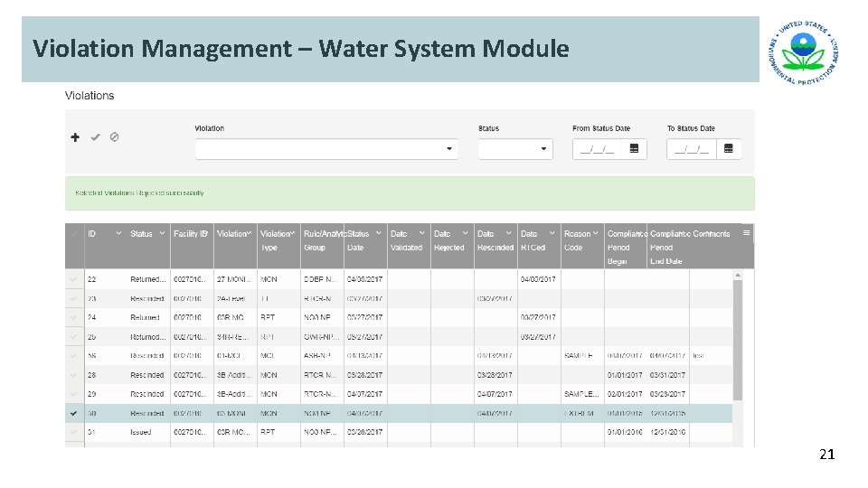Viewport: 868px width, 488px height.
Task: Open Date RTCed column header dropdown arrow
Action: 552,233
